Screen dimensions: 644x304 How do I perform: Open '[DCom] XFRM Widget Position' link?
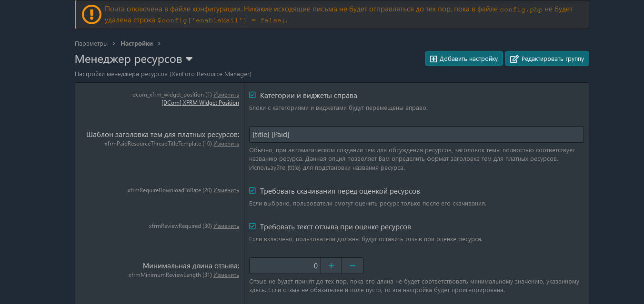point(200,103)
